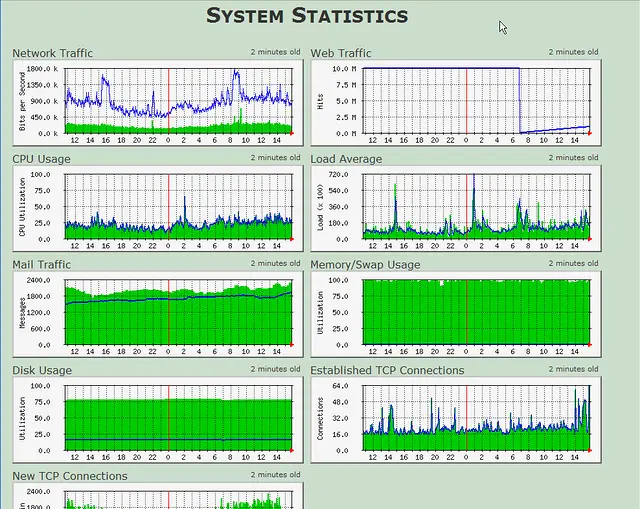Click the Established TCP Connections chart
The width and height of the screenshot is (640, 509).
click(x=456, y=420)
